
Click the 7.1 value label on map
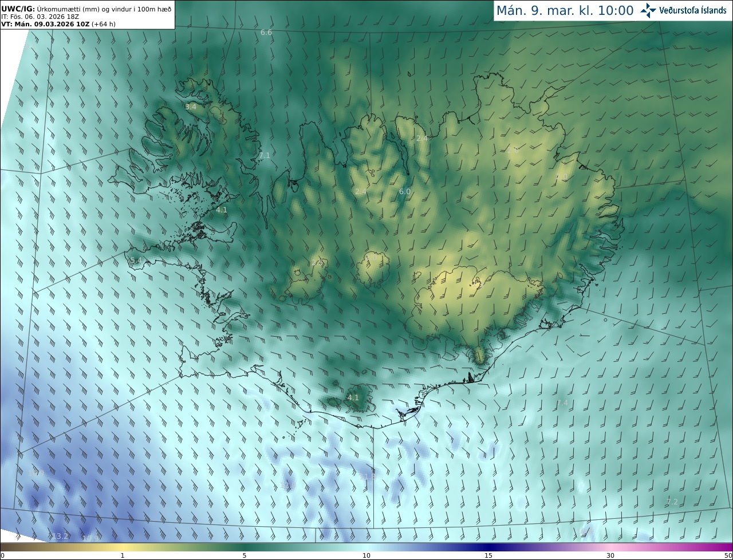pyautogui.click(x=264, y=155)
